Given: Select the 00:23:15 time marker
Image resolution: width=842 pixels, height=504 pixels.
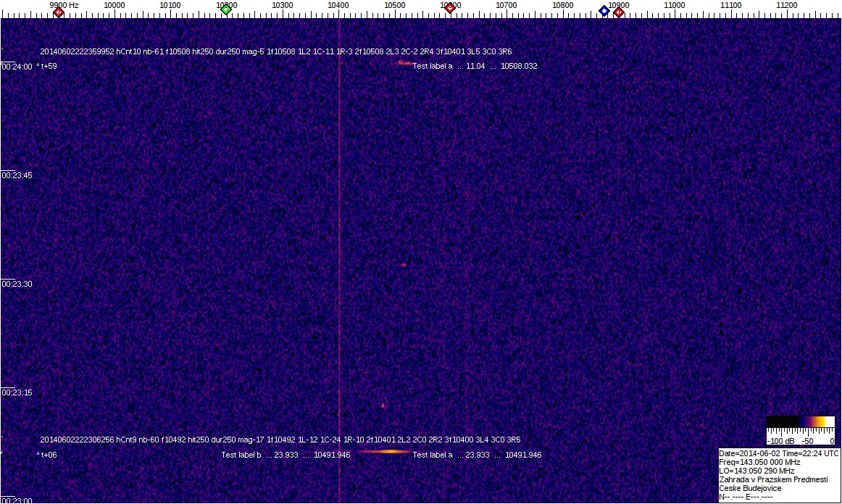Looking at the screenshot, I should (17, 392).
